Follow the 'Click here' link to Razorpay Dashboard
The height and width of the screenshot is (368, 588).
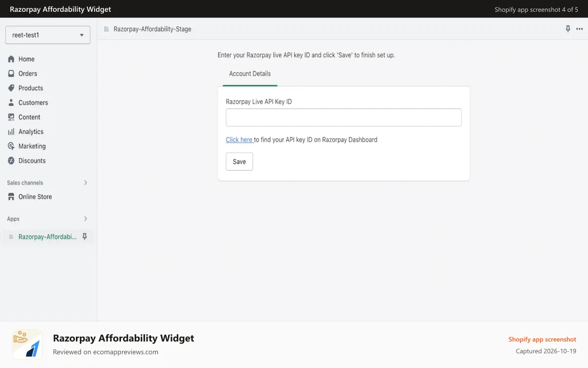tap(239, 140)
